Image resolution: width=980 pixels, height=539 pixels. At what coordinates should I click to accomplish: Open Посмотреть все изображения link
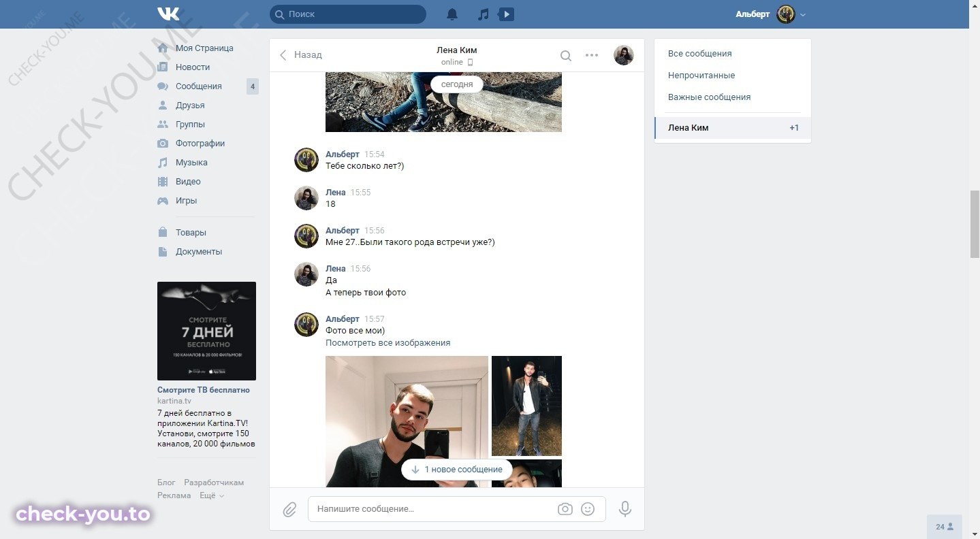pyautogui.click(x=388, y=343)
